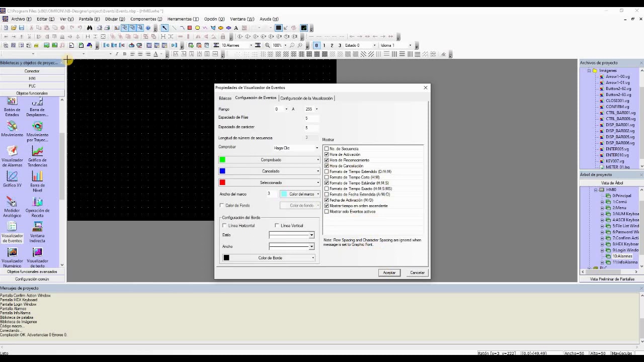Open the Idioma 1 language dropdown

410,45
